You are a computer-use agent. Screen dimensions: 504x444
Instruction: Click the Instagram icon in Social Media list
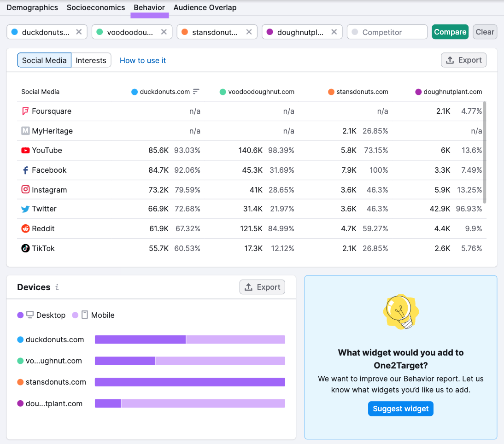[25, 190]
